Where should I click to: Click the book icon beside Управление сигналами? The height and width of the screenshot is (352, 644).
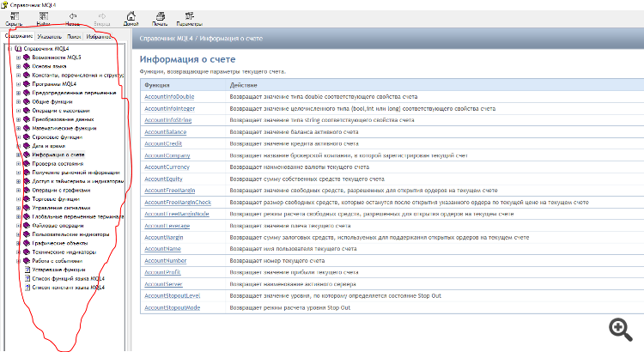pyautogui.click(x=27, y=208)
